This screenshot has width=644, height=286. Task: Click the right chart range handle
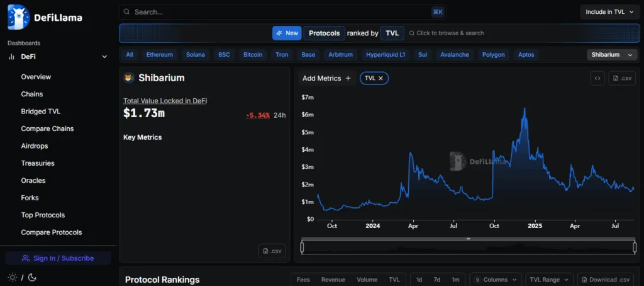click(x=635, y=248)
